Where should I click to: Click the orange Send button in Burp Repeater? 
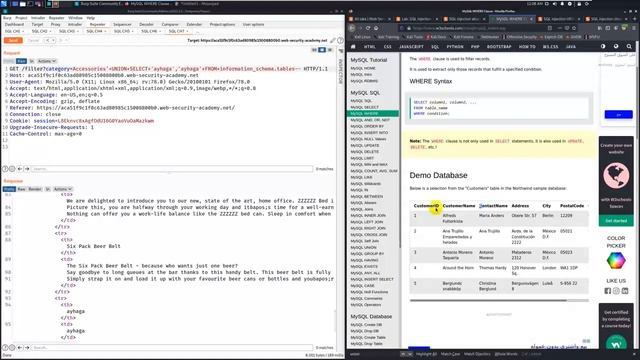(x=13, y=40)
